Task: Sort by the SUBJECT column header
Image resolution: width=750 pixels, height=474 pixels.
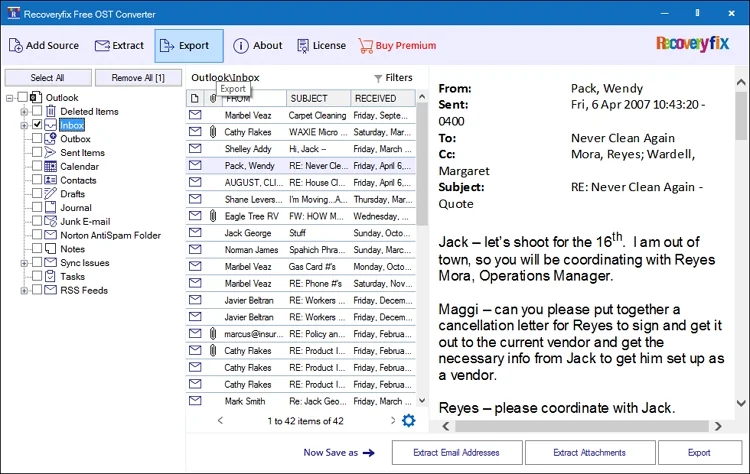Action: 319,99
